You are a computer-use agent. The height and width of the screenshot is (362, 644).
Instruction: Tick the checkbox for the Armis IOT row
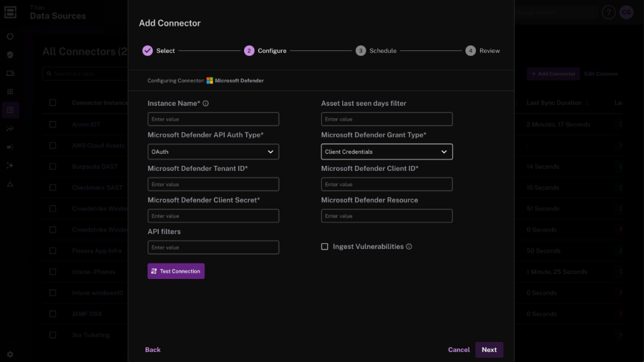[53, 124]
